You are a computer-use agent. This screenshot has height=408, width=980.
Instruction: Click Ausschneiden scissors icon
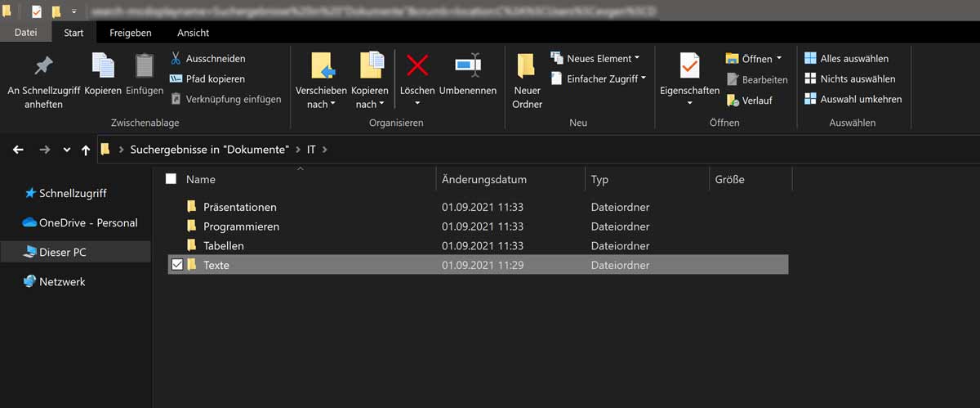176,59
